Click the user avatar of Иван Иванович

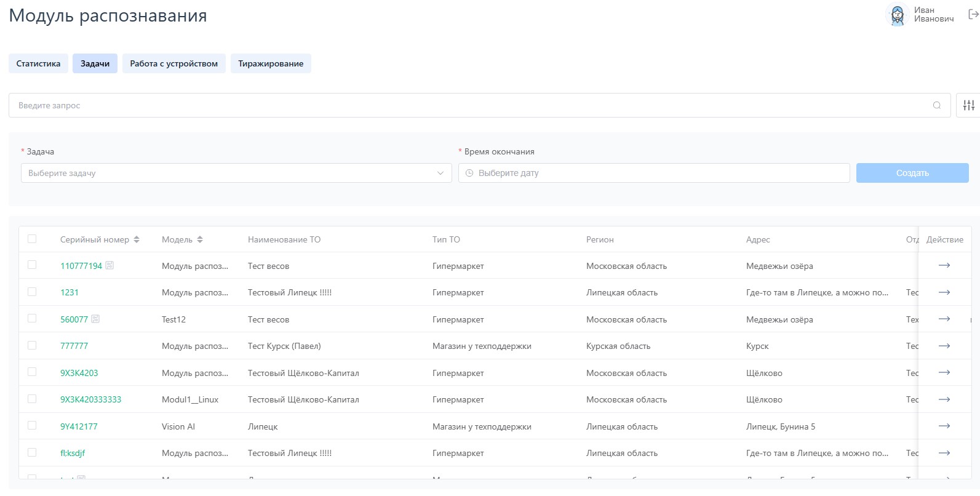[x=897, y=15]
